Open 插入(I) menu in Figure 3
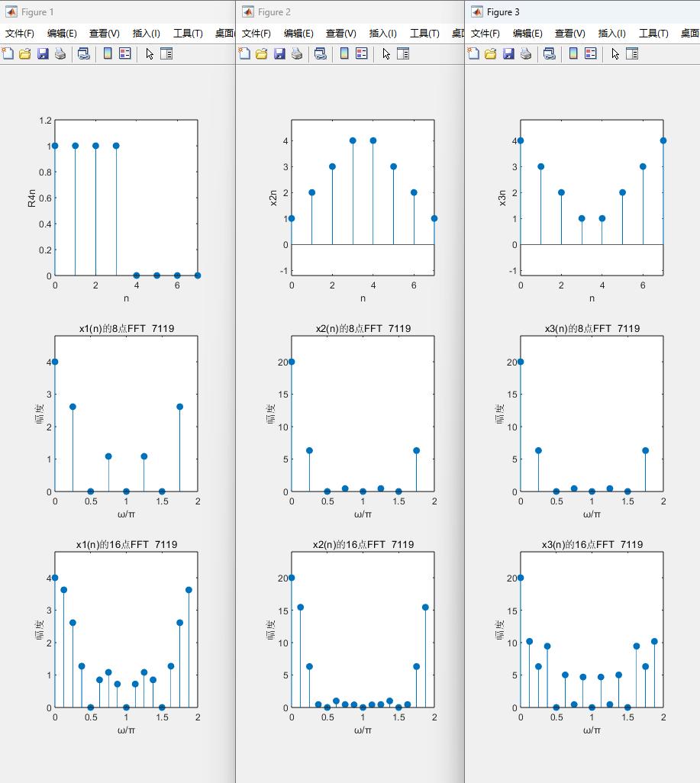 point(612,34)
